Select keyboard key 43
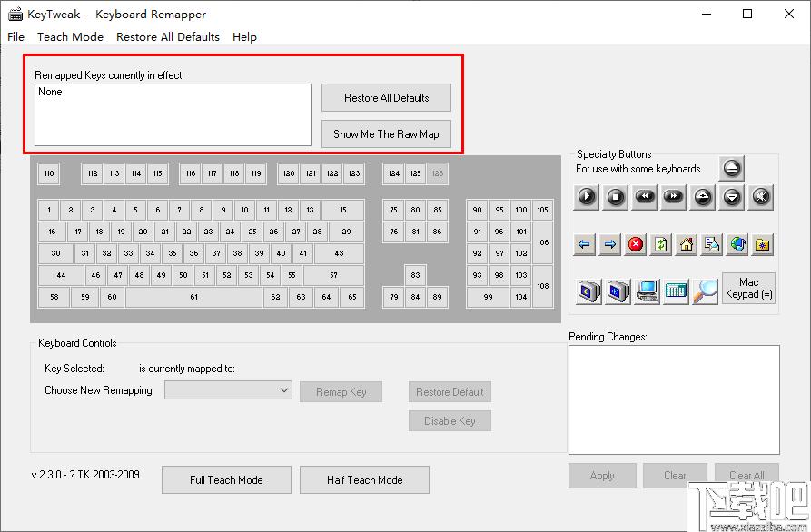Screen dimensions: 811x532 (340, 253)
